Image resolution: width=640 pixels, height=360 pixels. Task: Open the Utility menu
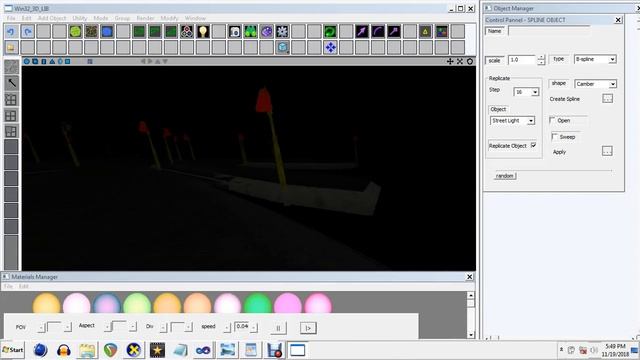tap(80, 18)
